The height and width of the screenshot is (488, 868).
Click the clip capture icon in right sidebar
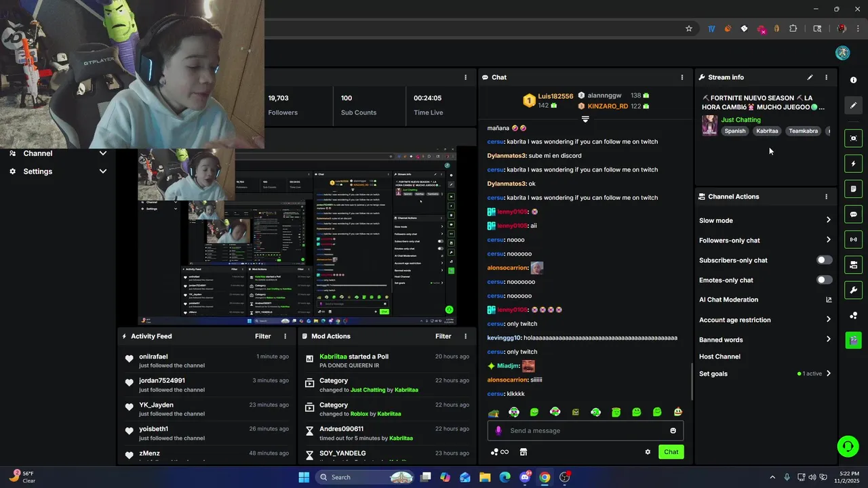(853, 138)
